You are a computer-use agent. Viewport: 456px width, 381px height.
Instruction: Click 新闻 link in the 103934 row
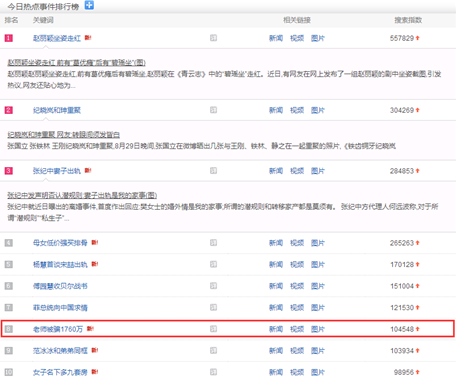pyautogui.click(x=276, y=351)
